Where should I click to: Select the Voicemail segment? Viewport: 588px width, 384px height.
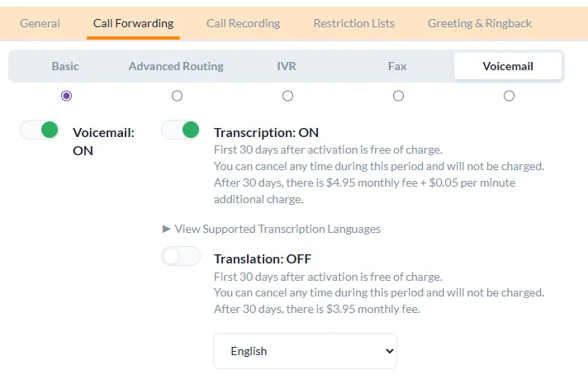[x=508, y=66]
